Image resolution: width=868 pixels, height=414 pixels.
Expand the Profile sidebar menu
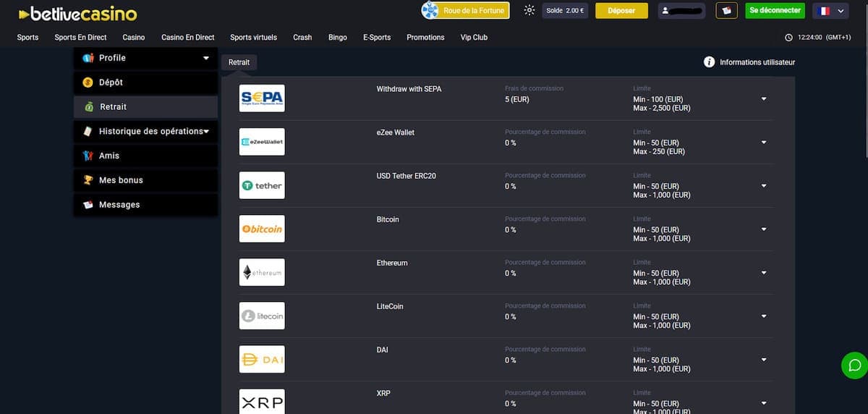click(x=205, y=58)
